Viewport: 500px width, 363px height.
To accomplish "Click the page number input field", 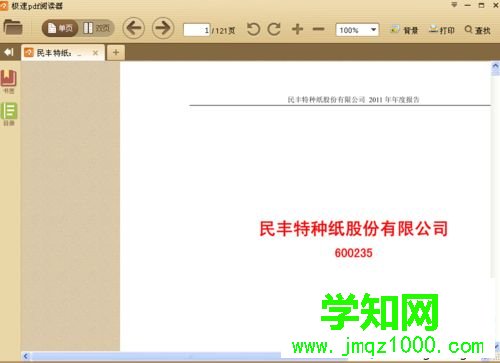I will [x=197, y=30].
